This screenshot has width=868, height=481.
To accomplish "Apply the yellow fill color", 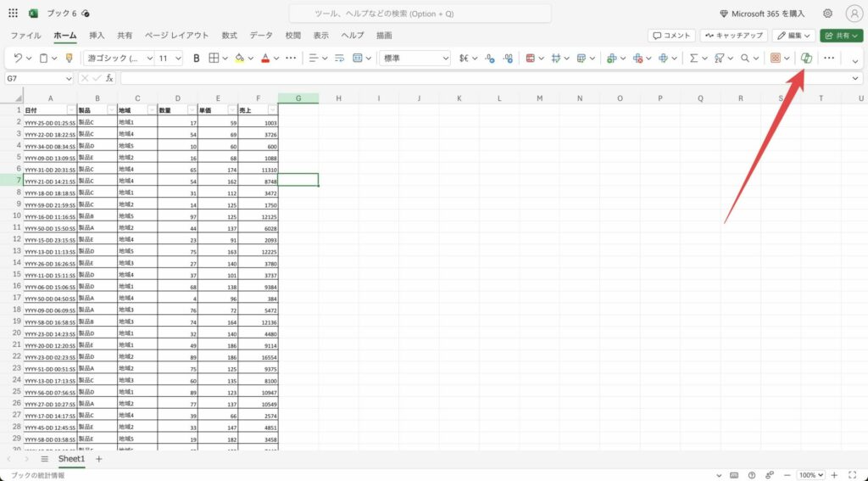I will (x=239, y=58).
